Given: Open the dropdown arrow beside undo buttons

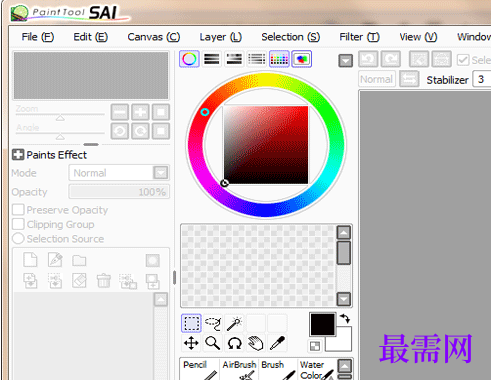Looking at the screenshot, I should click(x=346, y=61).
